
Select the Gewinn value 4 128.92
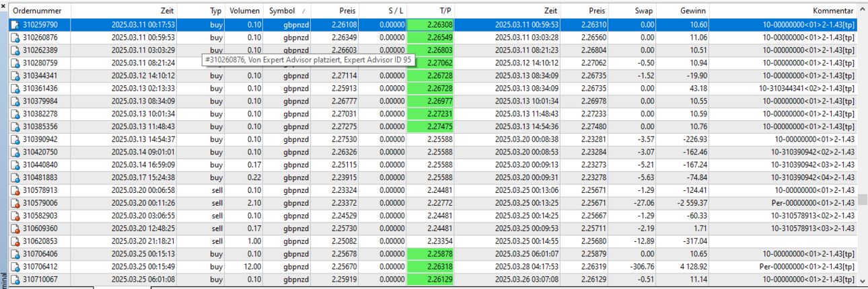click(x=692, y=267)
